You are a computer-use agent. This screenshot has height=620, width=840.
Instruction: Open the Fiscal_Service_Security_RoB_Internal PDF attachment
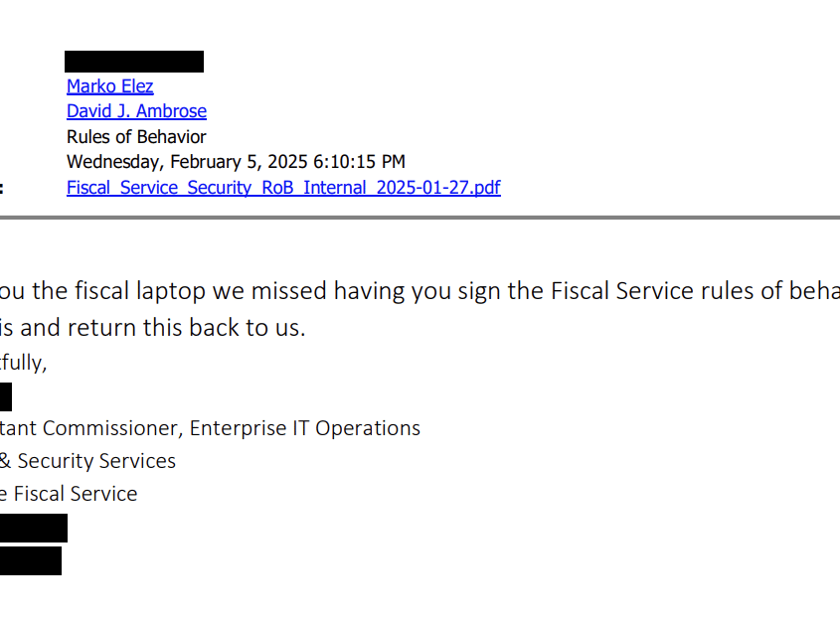[283, 188]
